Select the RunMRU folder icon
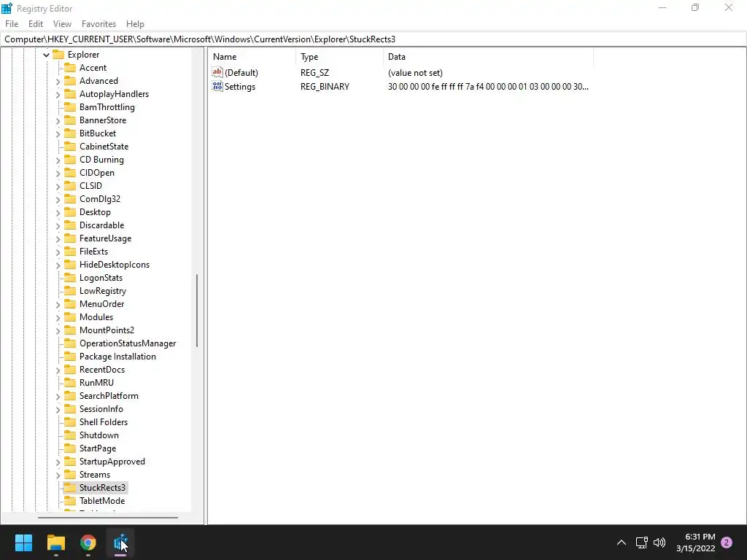Viewport: 747px width, 560px height. (x=70, y=382)
